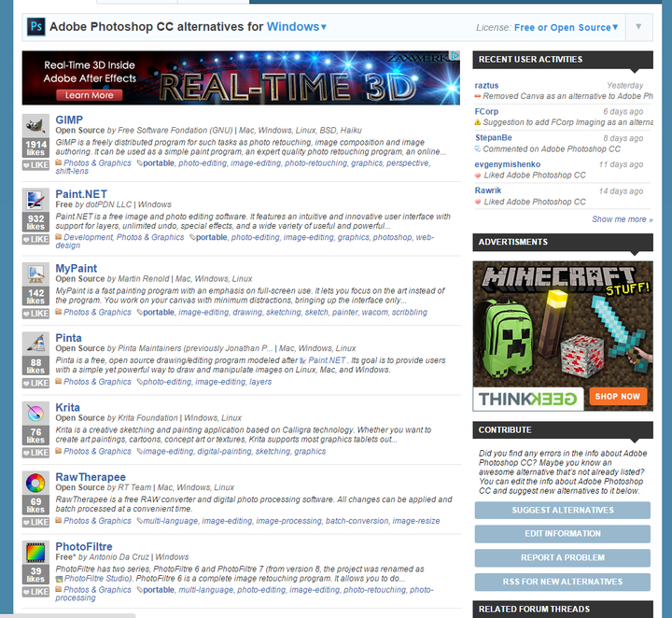Open the GIMP title link

(69, 120)
